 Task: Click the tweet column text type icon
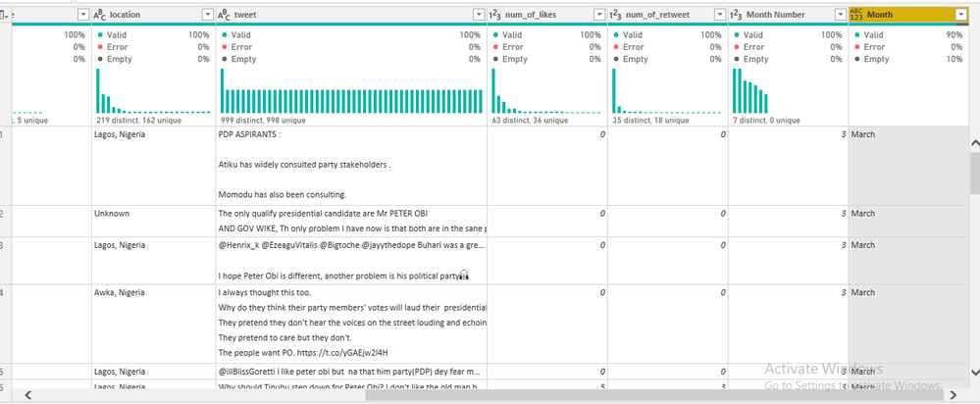225,15
